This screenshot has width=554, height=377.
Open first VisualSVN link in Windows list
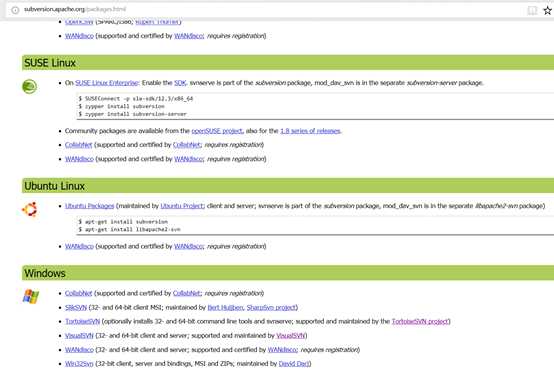point(79,336)
